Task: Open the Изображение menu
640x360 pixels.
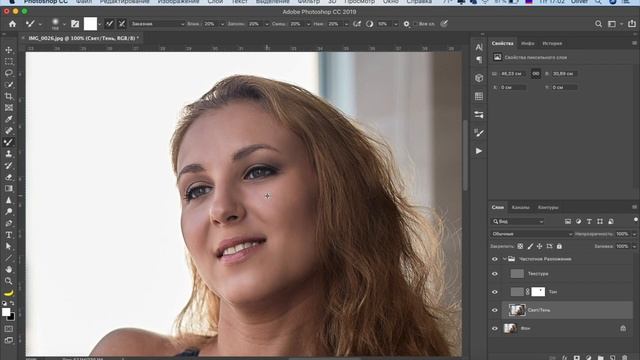Action: pos(178,2)
